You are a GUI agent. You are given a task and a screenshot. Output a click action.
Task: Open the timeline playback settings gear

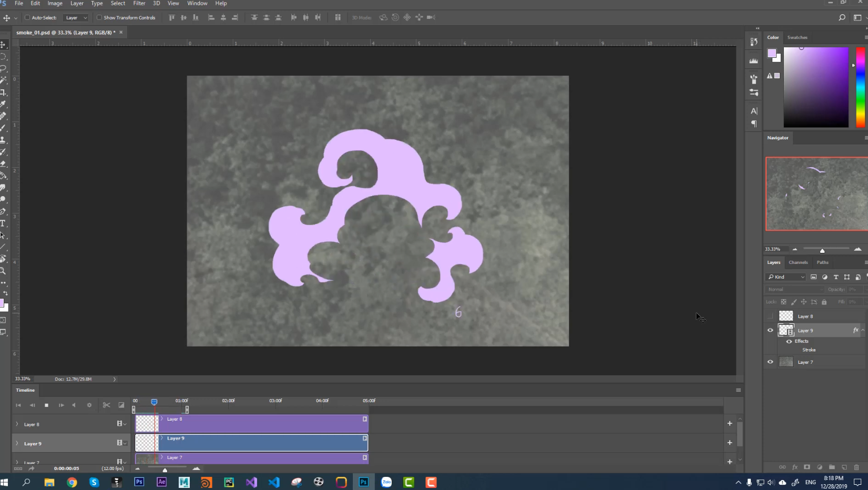89,405
